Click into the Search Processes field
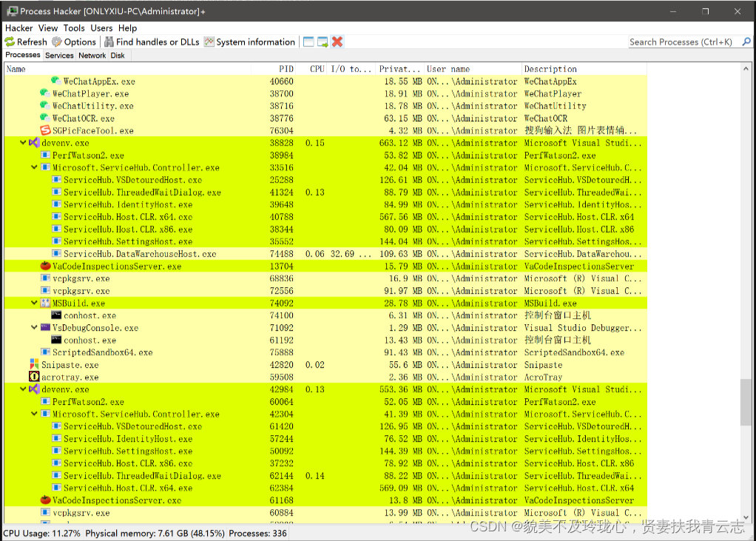The width and height of the screenshot is (756, 541). tap(681, 42)
